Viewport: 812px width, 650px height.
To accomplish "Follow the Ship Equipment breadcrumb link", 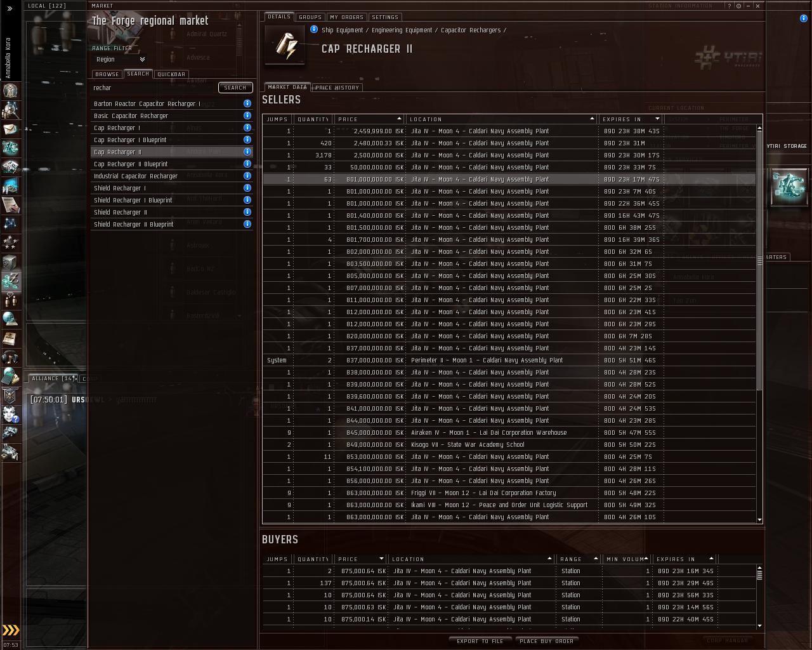I will coord(343,30).
